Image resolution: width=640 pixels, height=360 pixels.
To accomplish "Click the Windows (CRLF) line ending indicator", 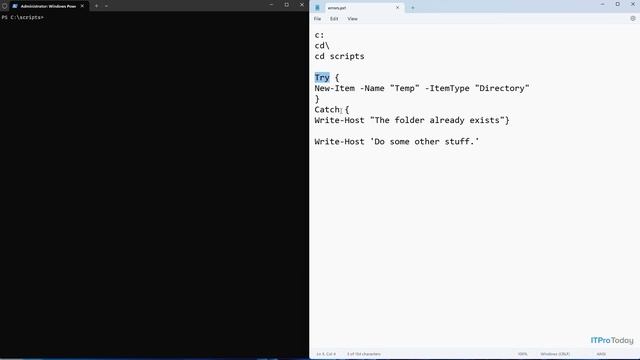I will [x=555, y=354].
